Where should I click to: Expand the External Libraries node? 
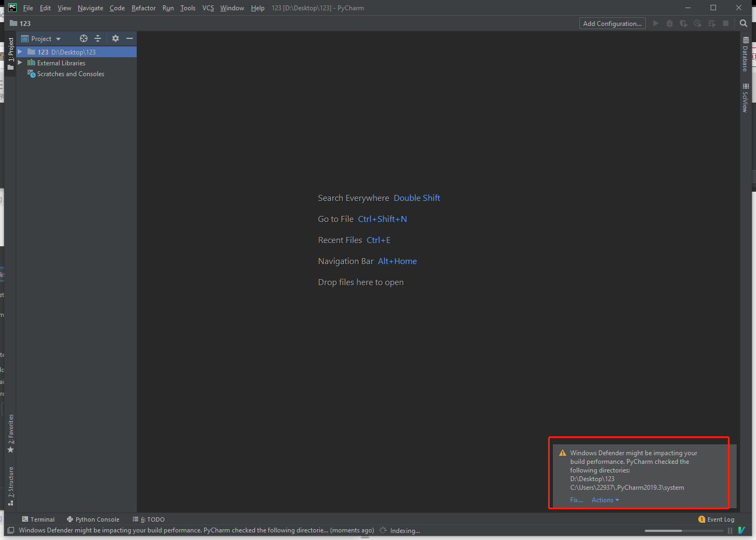pos(20,63)
